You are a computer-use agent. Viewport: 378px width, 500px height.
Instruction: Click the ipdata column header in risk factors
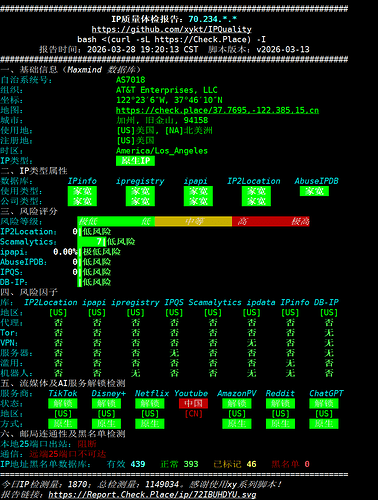[x=261, y=302]
